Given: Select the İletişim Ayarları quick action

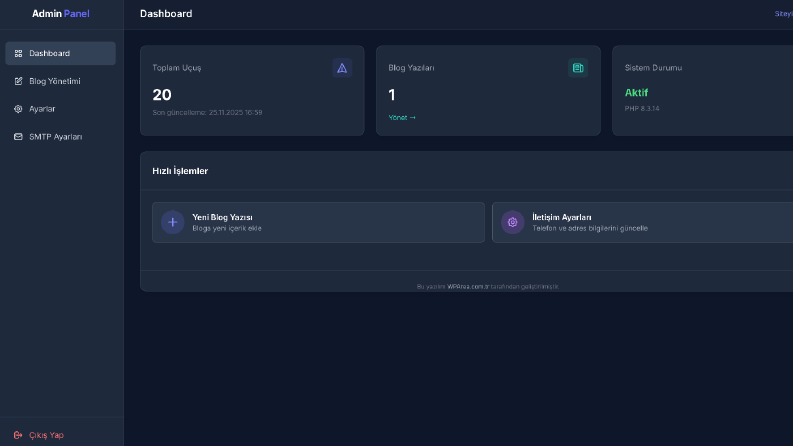Looking at the screenshot, I should pyautogui.click(x=642, y=222).
